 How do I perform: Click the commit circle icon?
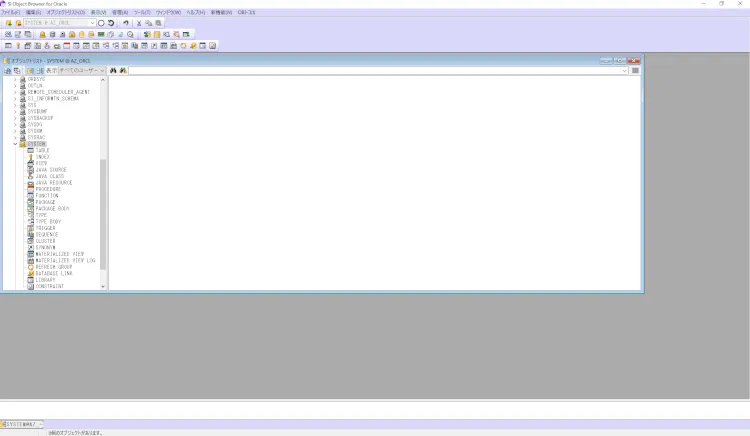point(101,23)
